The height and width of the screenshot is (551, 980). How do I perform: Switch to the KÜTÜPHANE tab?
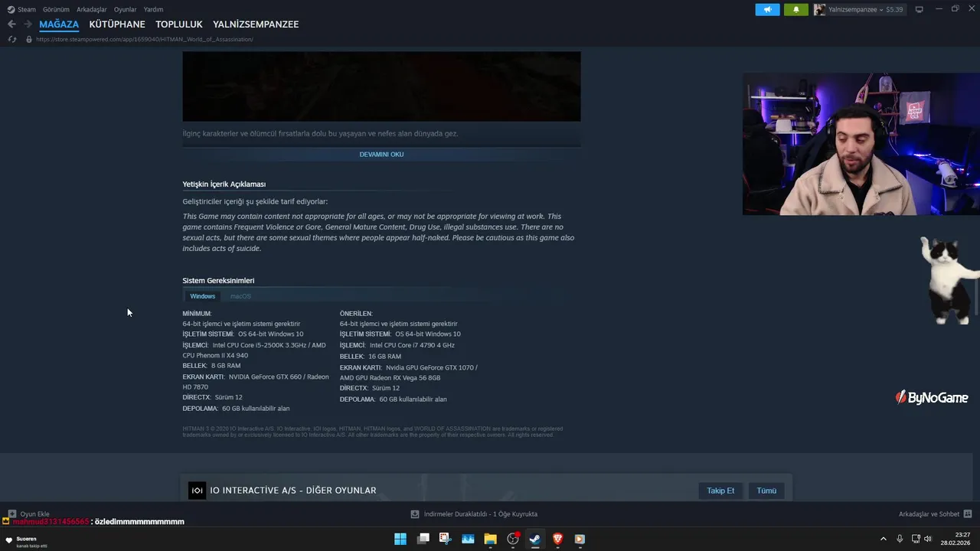pos(117,24)
